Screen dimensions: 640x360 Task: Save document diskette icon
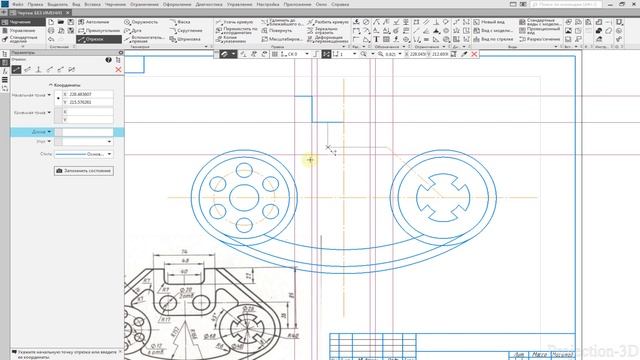coord(71,22)
